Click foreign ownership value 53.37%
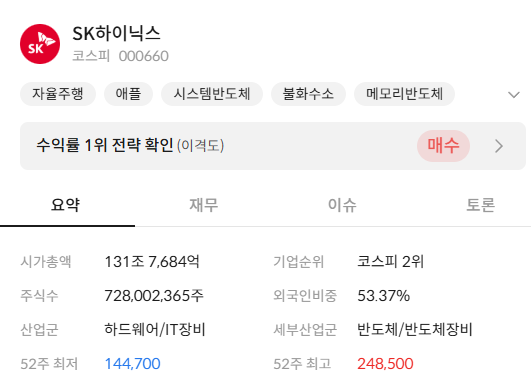The image size is (531, 392). [x=384, y=296]
